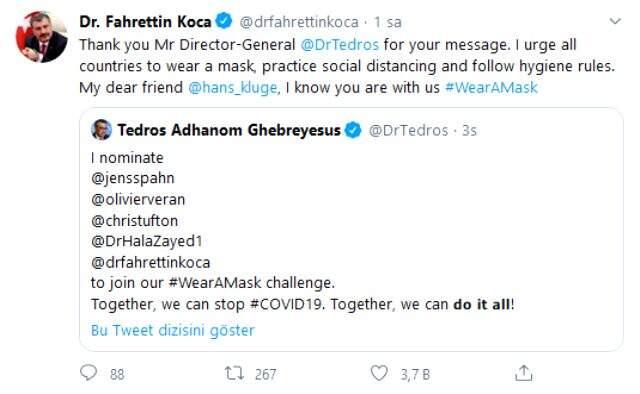640x394 pixels.
Task: Open the @DrTedros mention link
Action: [340, 45]
